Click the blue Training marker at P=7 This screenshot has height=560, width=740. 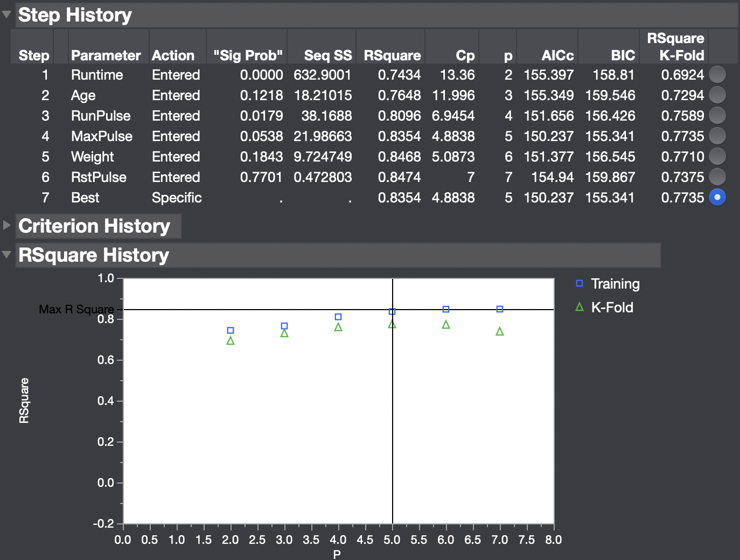click(499, 310)
